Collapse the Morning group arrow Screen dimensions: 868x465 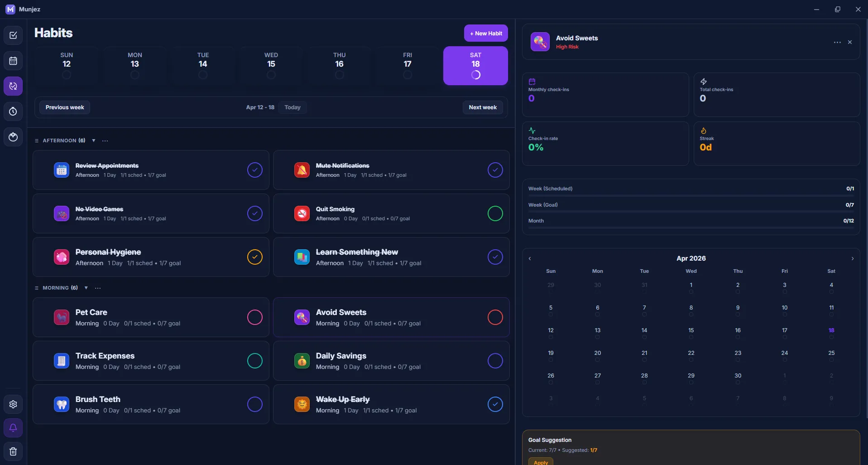click(86, 288)
